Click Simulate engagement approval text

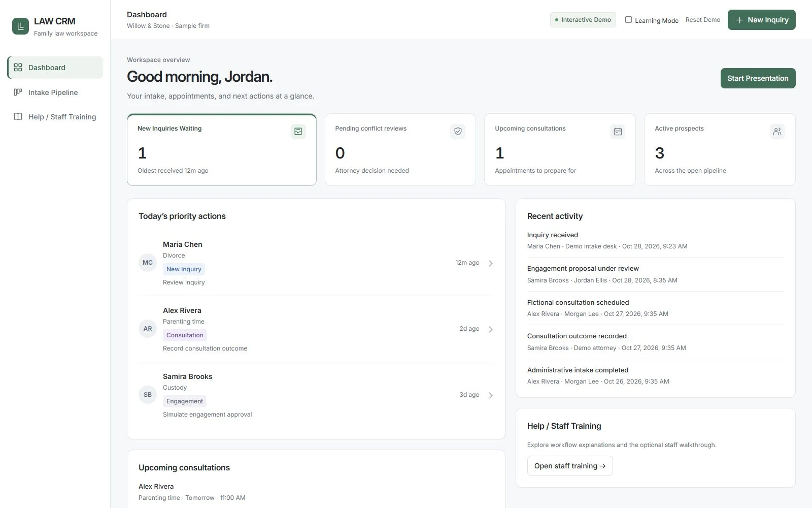click(208, 415)
